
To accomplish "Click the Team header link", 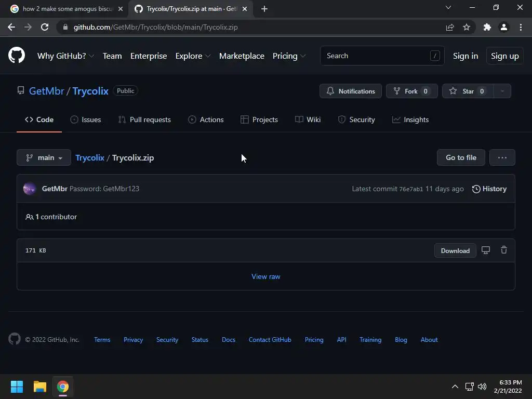I will click(x=112, y=56).
